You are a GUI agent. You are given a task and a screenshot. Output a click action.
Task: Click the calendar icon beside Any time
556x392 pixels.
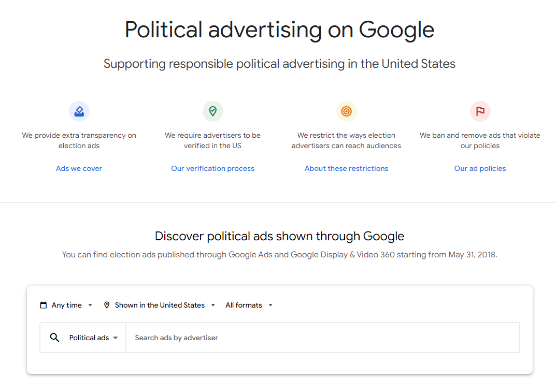point(44,305)
